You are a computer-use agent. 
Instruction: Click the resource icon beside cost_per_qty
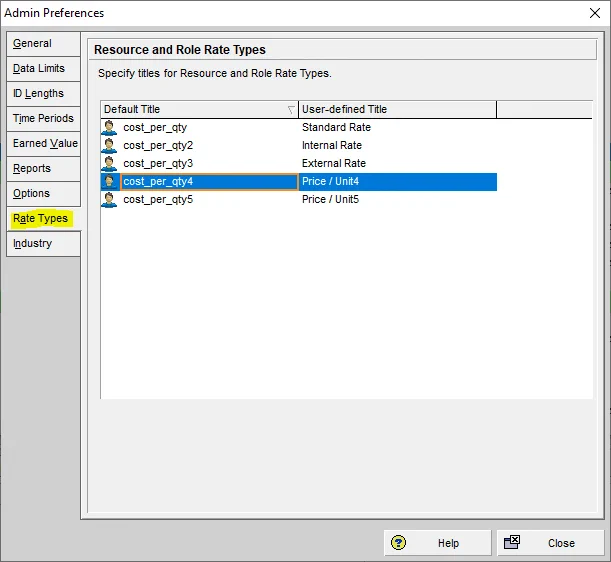109,127
